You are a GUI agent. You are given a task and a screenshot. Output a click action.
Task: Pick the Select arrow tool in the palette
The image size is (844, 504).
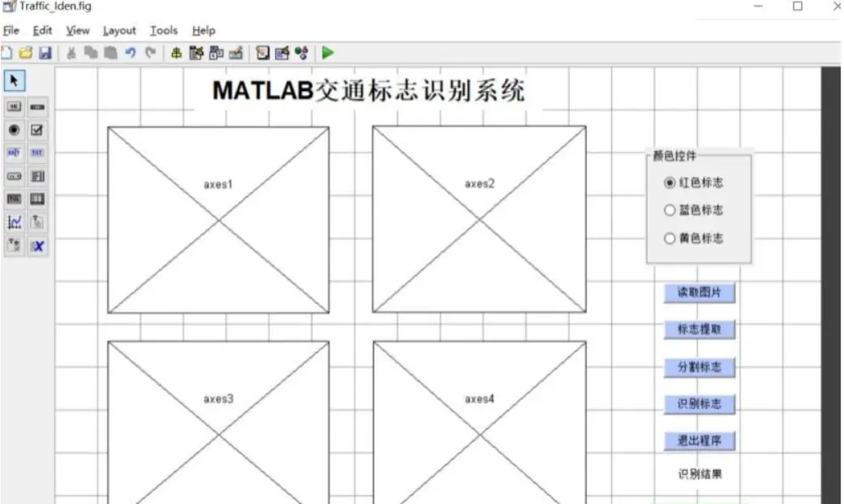point(15,81)
